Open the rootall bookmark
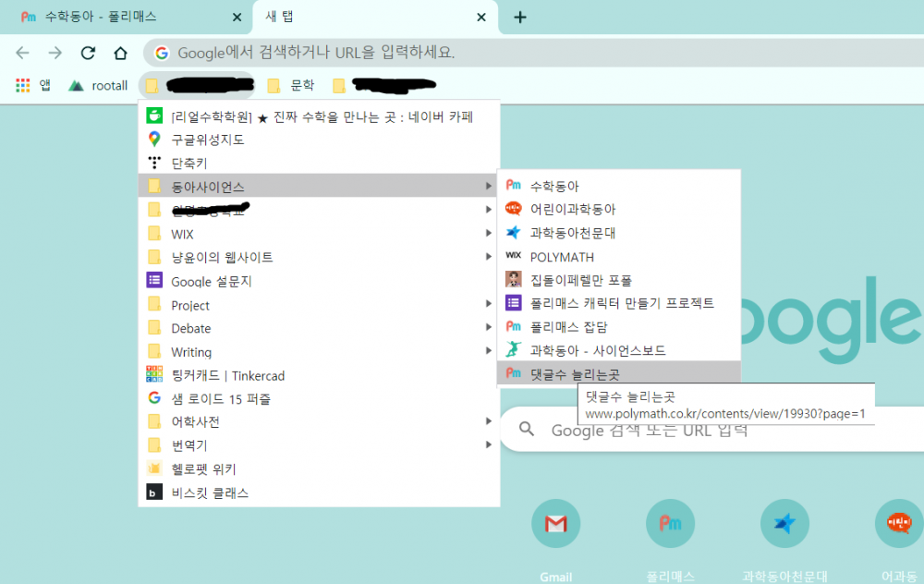 pyautogui.click(x=98, y=85)
